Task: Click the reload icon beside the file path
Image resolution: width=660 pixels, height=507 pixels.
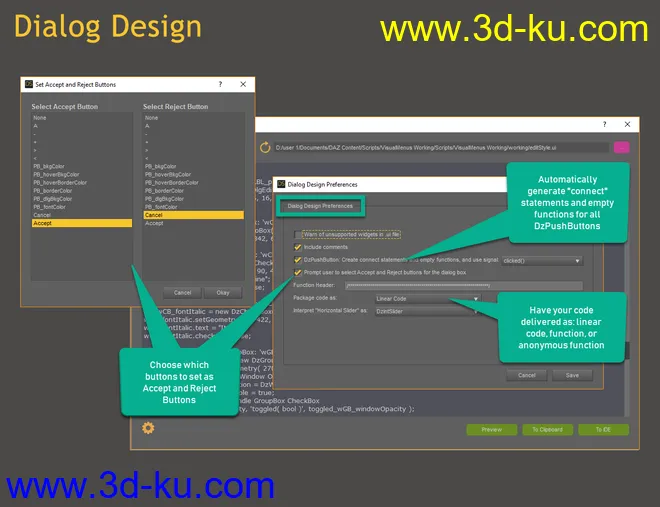Action: click(x=266, y=148)
